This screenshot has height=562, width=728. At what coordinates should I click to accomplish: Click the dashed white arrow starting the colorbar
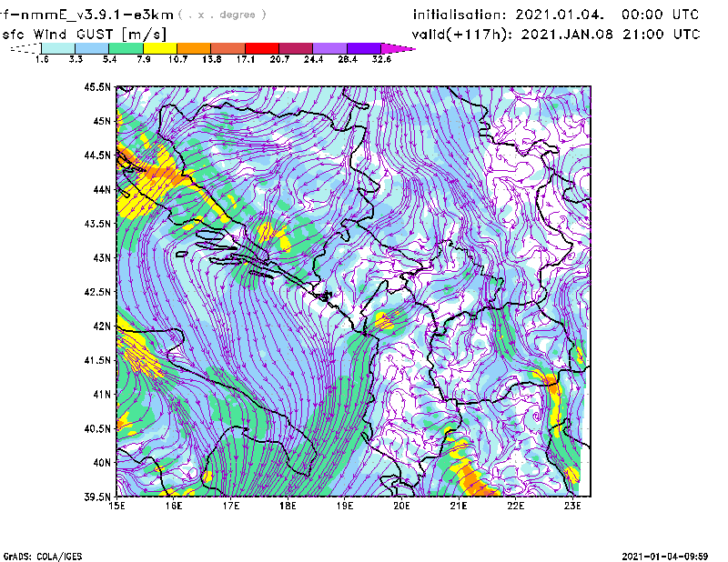click(x=25, y=47)
